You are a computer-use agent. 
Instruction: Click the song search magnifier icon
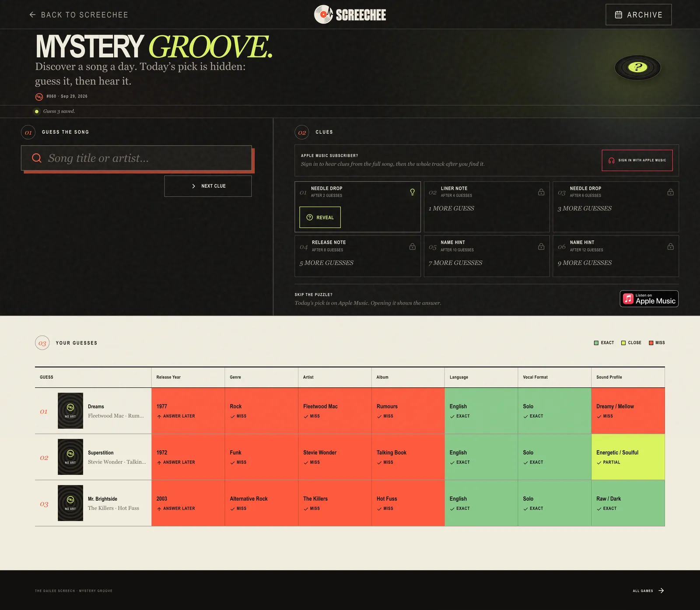[x=37, y=158]
